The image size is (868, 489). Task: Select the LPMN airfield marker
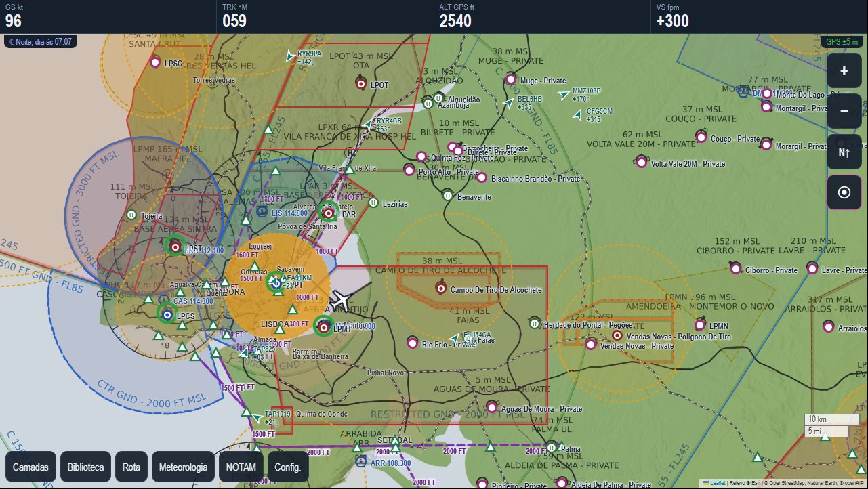click(700, 325)
